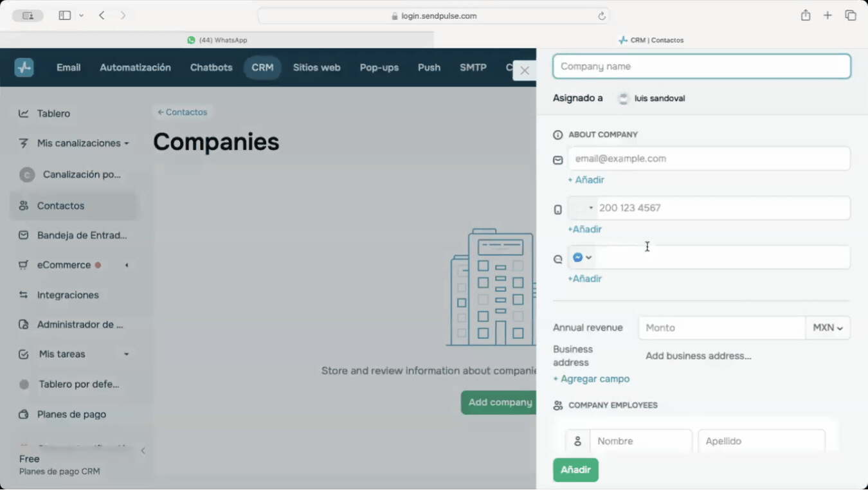Viewport: 868px width, 490px height.
Task: Click the eCommerce cart icon
Action: (24, 265)
